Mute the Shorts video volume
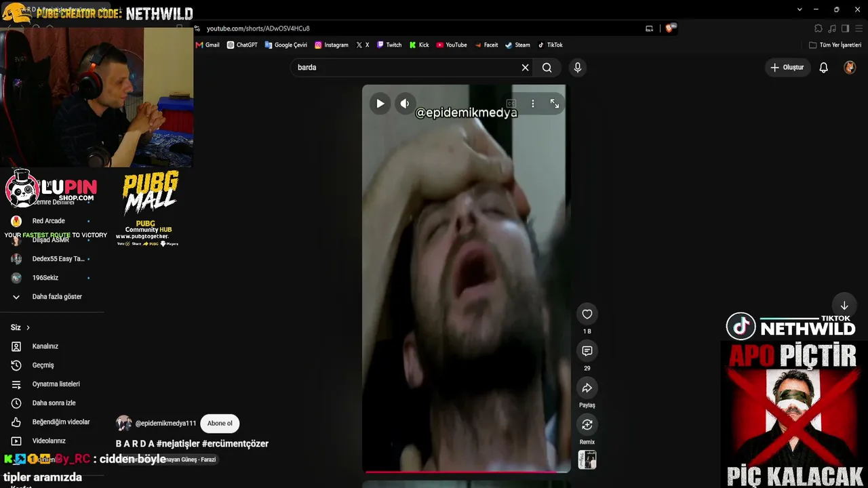The height and width of the screenshot is (488, 868). click(x=405, y=104)
